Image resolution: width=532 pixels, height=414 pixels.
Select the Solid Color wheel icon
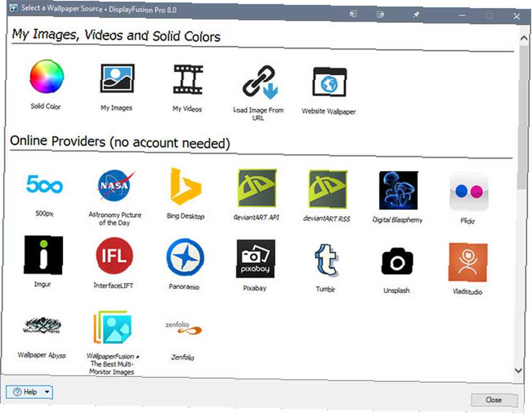pyautogui.click(x=46, y=77)
